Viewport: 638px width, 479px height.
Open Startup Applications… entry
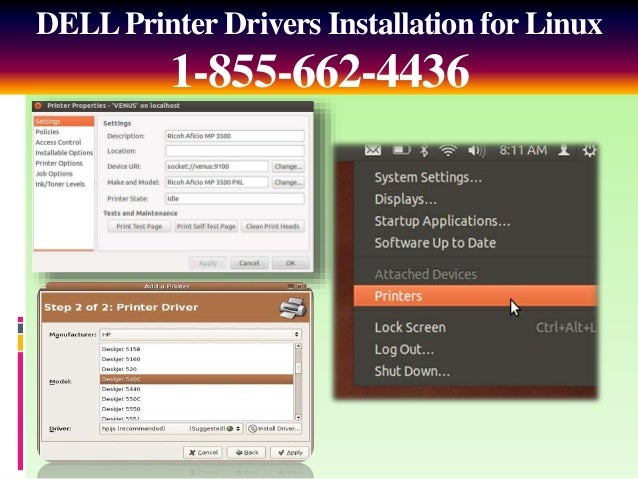[x=442, y=221]
